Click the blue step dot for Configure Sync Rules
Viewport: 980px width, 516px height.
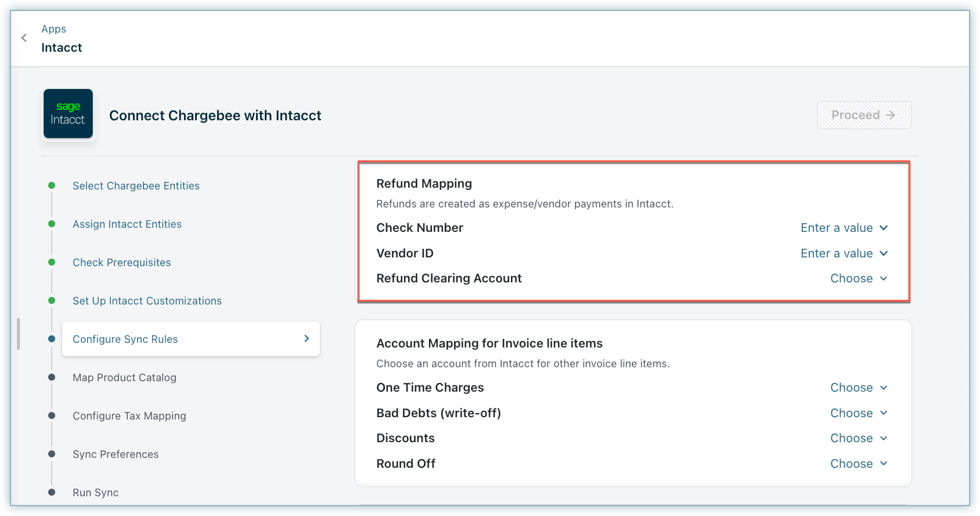click(x=52, y=339)
